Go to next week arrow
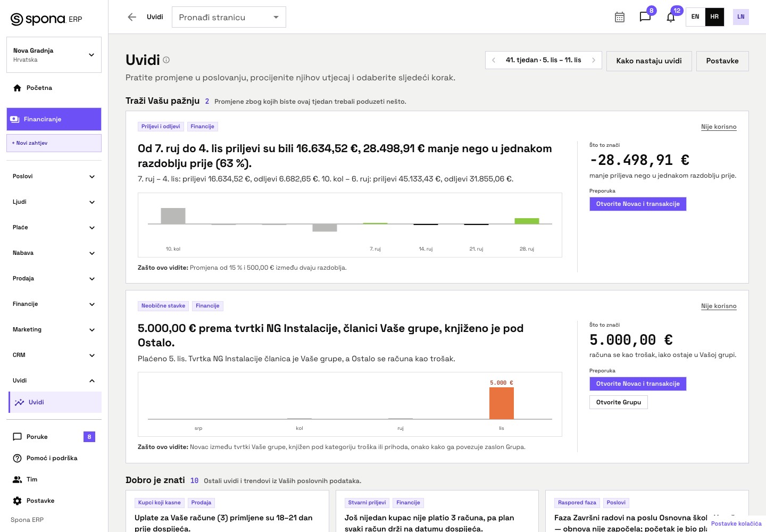The width and height of the screenshot is (766, 532). click(x=594, y=60)
